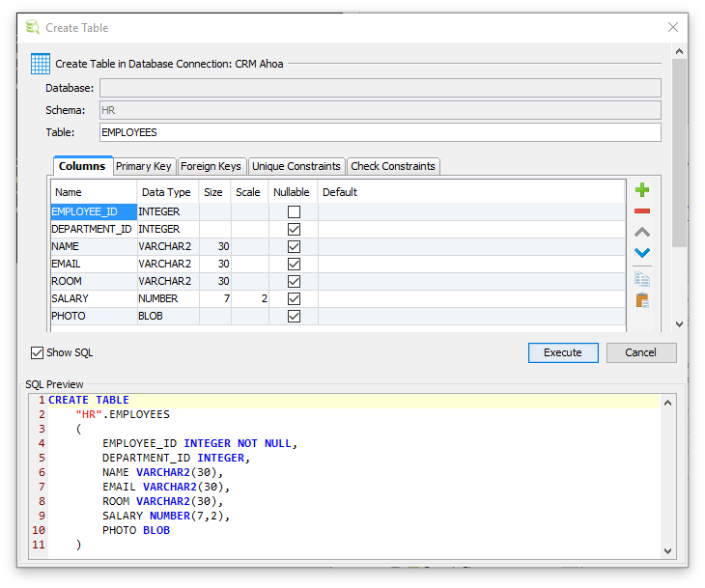
Task: Move column down with blue down arrow
Action: (642, 253)
